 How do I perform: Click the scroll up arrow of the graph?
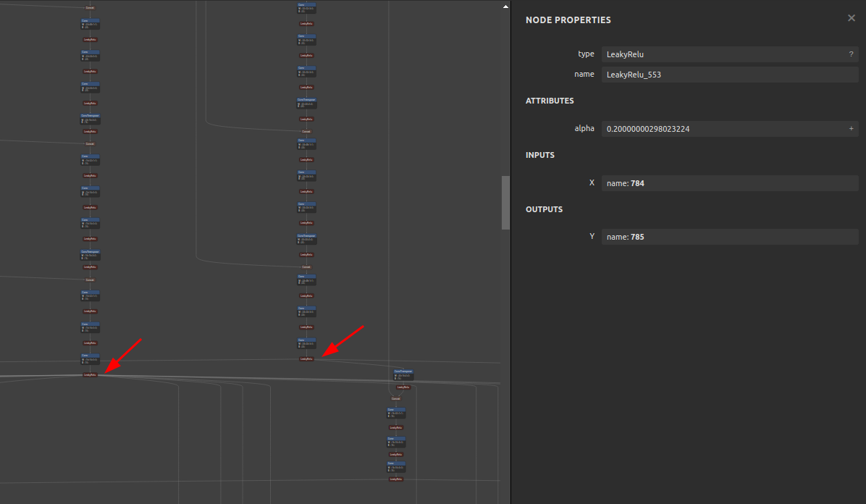coord(505,7)
